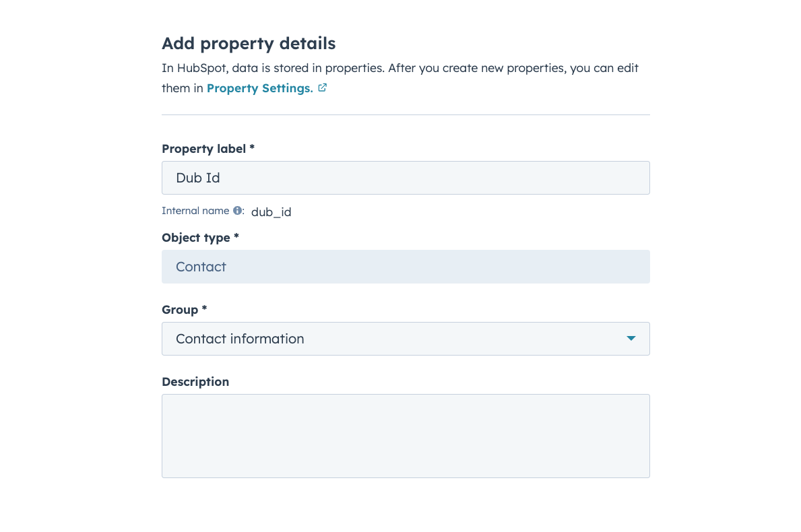Focus the Property label input field
The width and height of the screenshot is (801, 532).
(x=406, y=178)
